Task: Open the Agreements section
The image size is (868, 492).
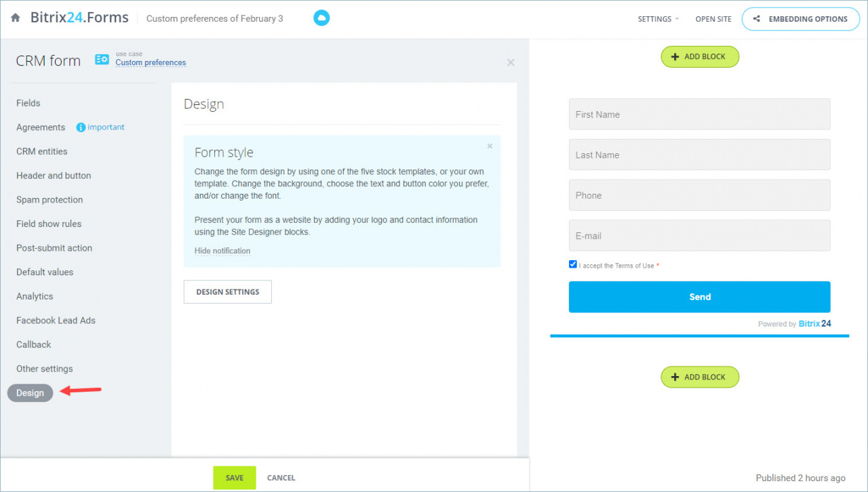Action: coord(41,127)
